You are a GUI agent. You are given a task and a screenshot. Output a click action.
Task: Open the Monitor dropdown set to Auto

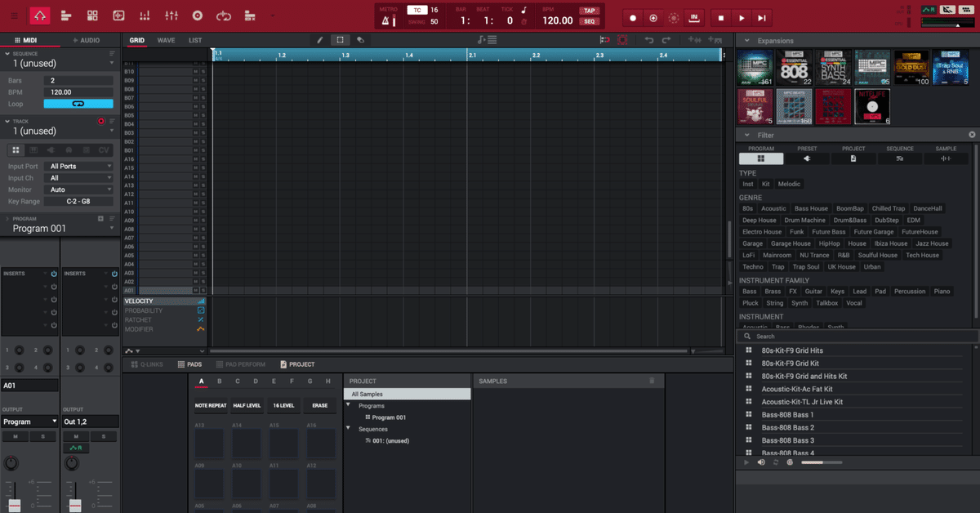pyautogui.click(x=79, y=189)
